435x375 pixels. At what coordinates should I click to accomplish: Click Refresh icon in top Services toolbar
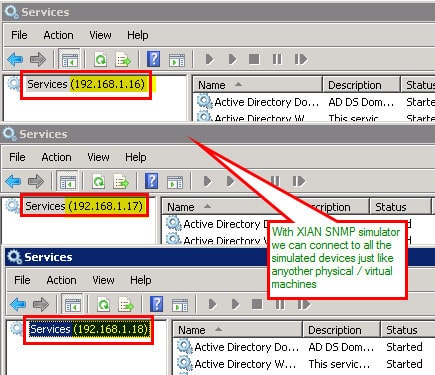point(100,60)
